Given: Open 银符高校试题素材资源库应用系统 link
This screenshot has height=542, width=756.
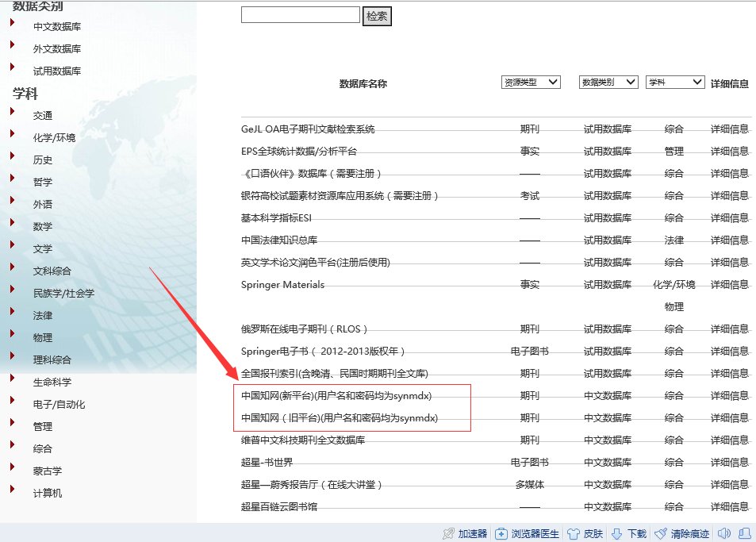Looking at the screenshot, I should tap(340, 195).
